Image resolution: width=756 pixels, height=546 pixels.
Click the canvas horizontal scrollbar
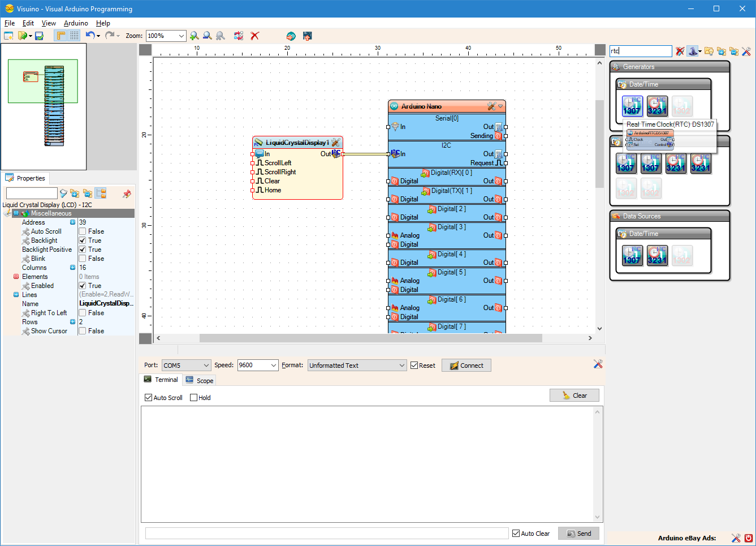point(370,338)
